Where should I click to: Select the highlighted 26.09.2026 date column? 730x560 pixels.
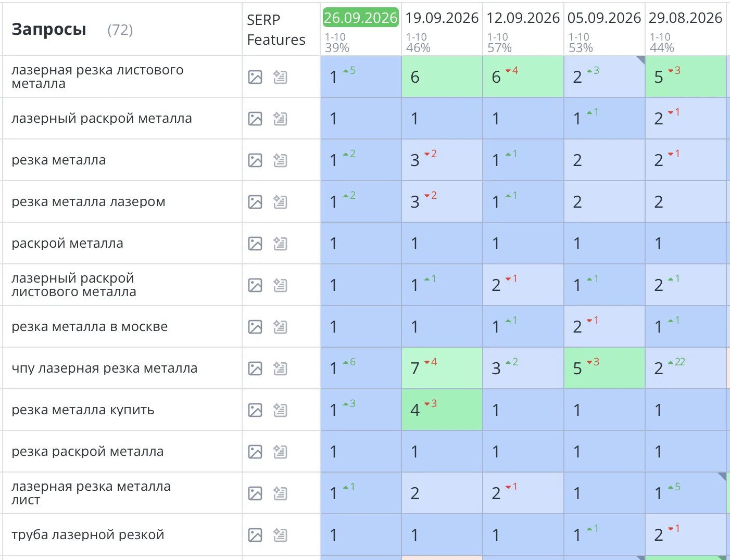[360, 18]
